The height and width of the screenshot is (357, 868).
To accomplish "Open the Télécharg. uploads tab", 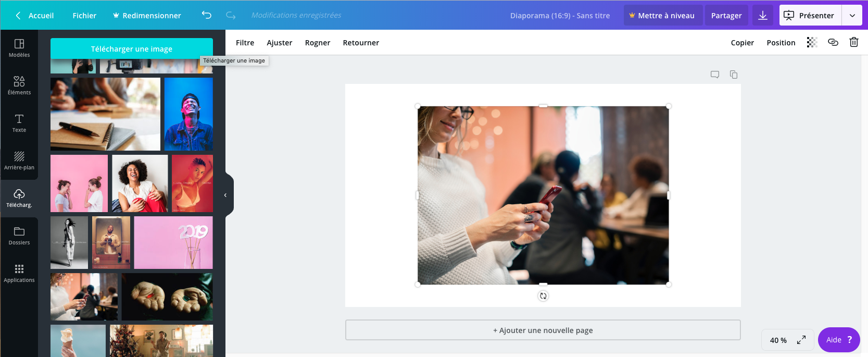I will click(x=19, y=198).
